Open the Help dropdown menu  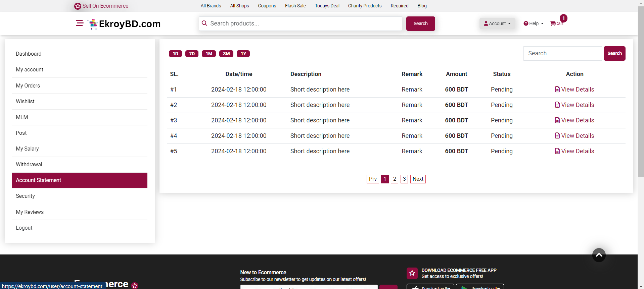533,23
